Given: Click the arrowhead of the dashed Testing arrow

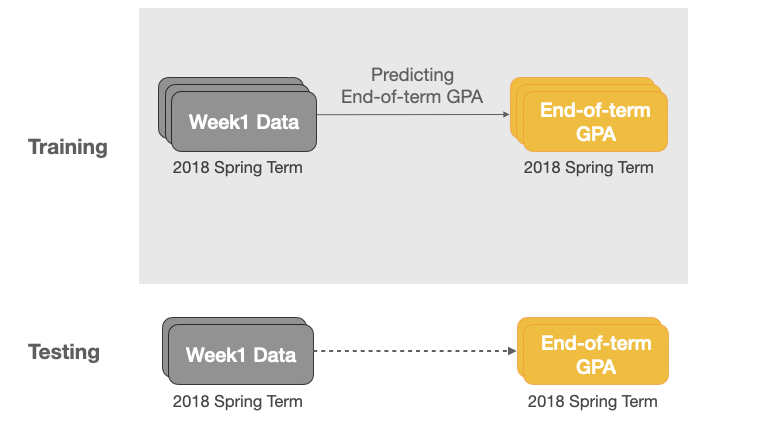Looking at the screenshot, I should pos(511,352).
